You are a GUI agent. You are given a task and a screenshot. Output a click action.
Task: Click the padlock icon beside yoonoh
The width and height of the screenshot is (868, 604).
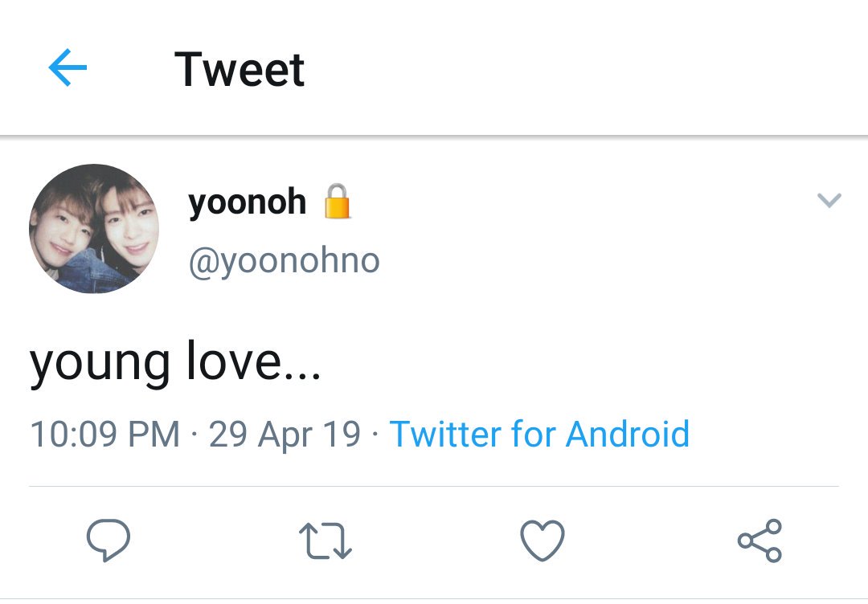click(x=337, y=202)
